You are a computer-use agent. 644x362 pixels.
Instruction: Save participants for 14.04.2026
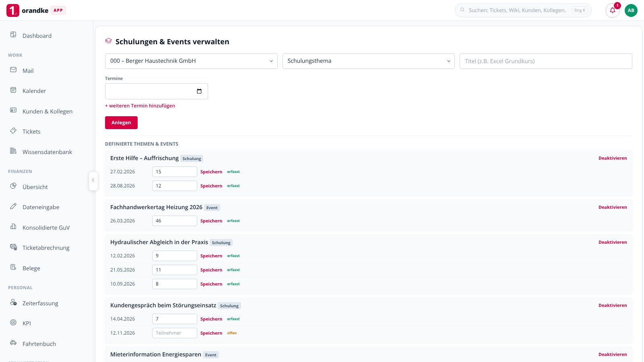tap(211, 319)
